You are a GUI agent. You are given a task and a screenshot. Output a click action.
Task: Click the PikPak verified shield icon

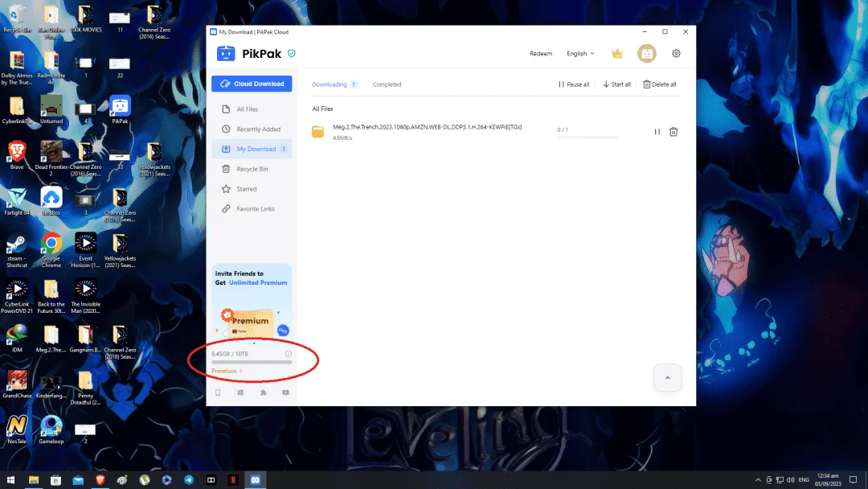tap(291, 54)
